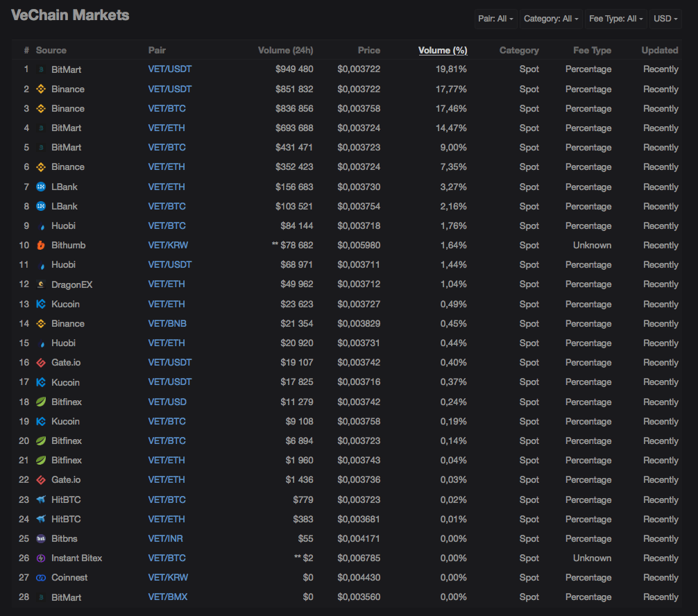
Task: Click the LBank logo icon in row 7
Action: (x=41, y=187)
